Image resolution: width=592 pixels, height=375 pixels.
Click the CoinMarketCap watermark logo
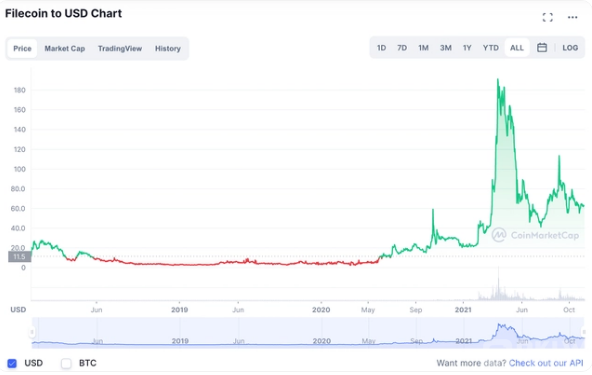[x=535, y=235]
